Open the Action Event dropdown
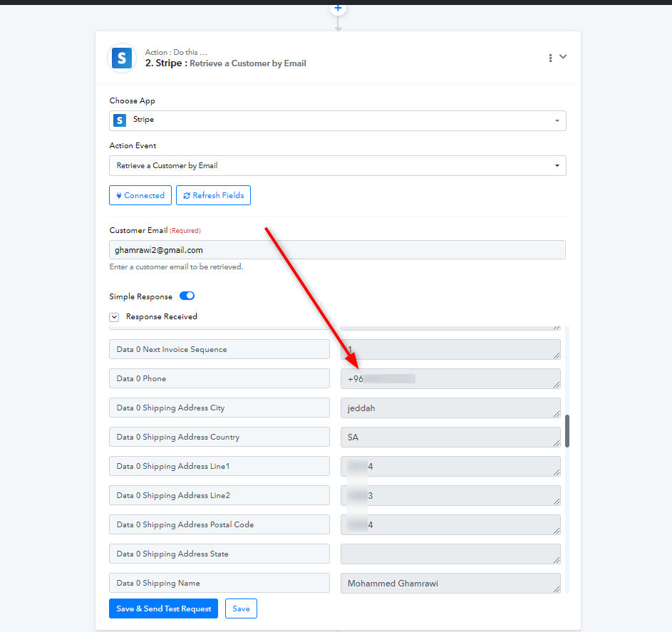 click(x=338, y=166)
